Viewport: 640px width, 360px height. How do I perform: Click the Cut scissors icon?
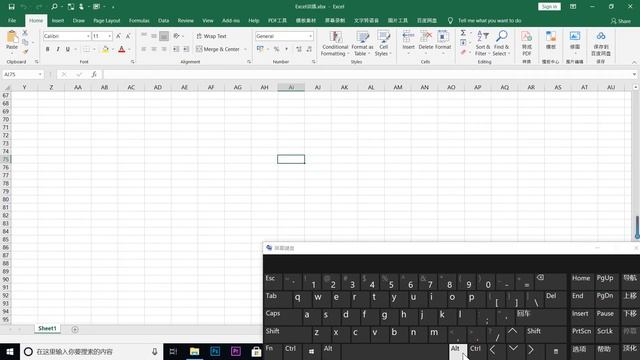coord(25,33)
